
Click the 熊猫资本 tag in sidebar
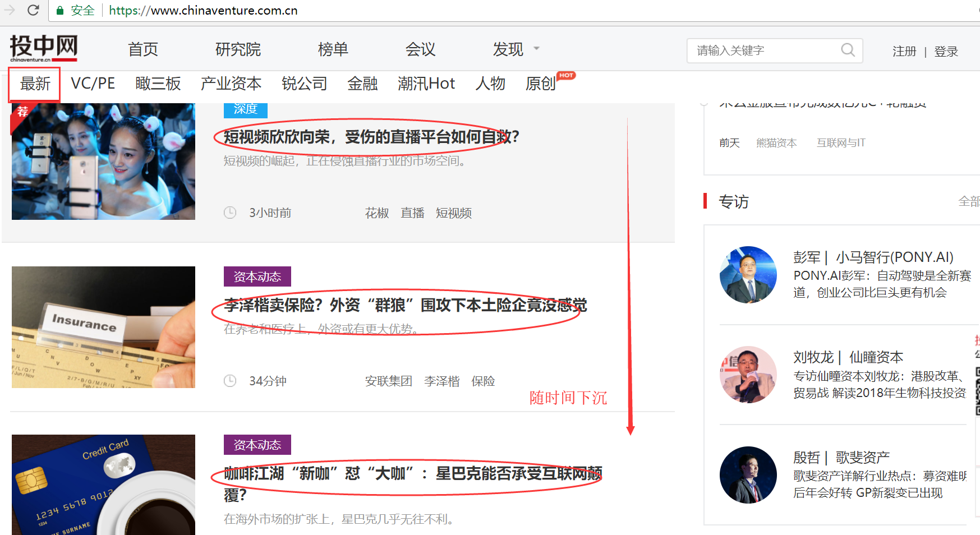click(776, 143)
